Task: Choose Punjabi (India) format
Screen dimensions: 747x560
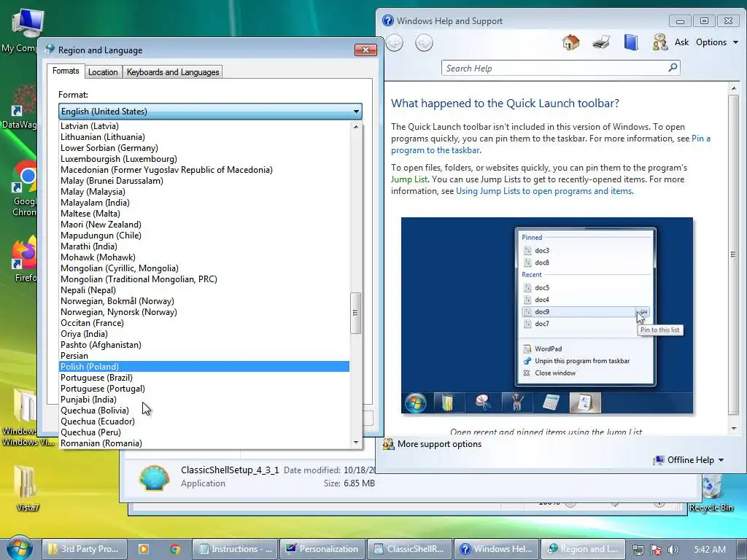Action: [204, 400]
